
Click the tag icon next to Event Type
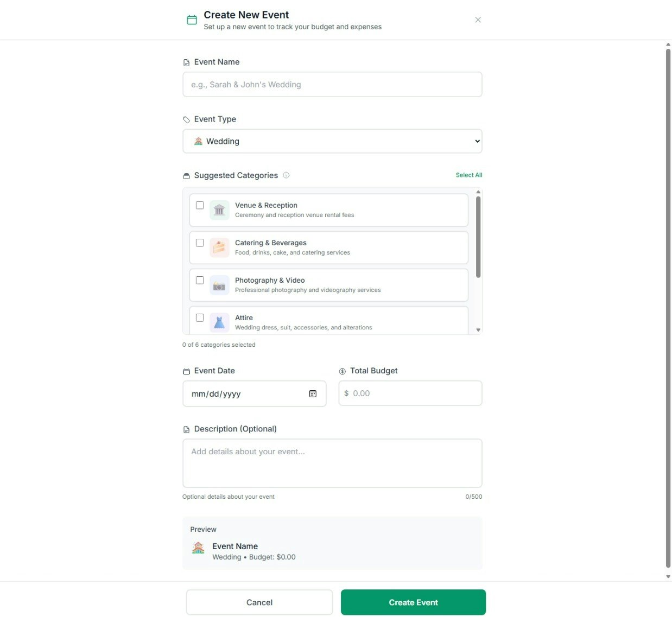coord(186,119)
